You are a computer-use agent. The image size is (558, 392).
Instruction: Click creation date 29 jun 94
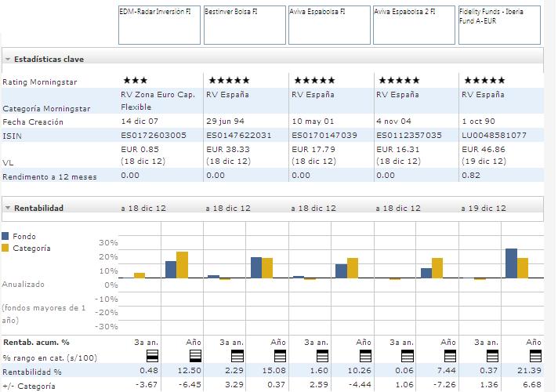(x=225, y=121)
